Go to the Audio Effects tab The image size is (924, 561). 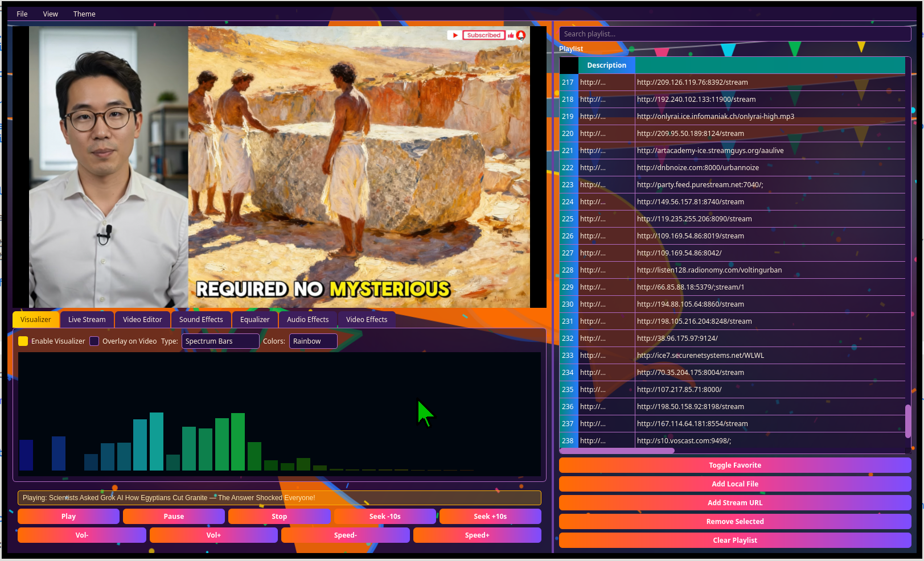click(x=308, y=320)
